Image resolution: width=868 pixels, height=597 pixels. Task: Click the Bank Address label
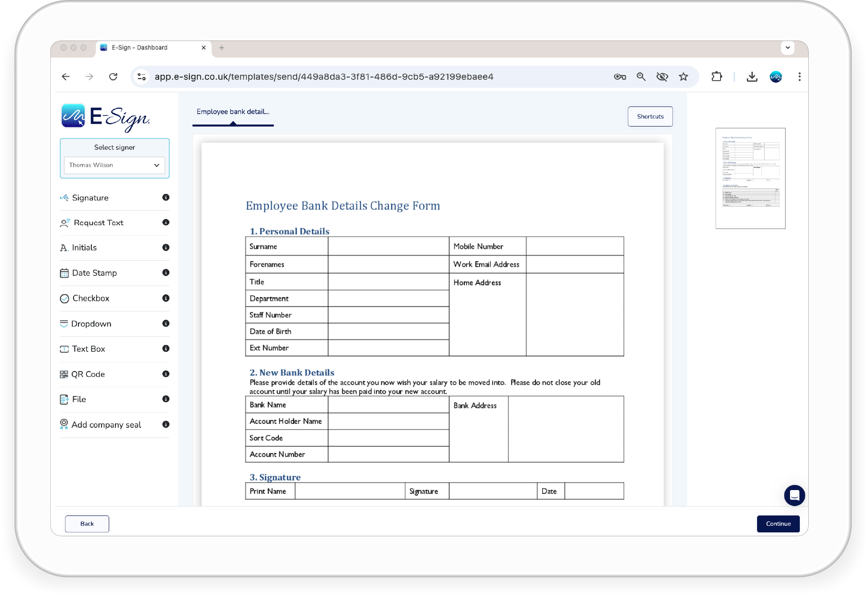click(475, 405)
